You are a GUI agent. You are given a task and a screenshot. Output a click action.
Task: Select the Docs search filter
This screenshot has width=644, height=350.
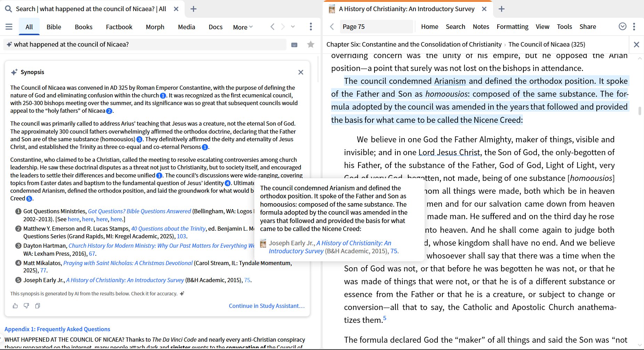click(216, 27)
